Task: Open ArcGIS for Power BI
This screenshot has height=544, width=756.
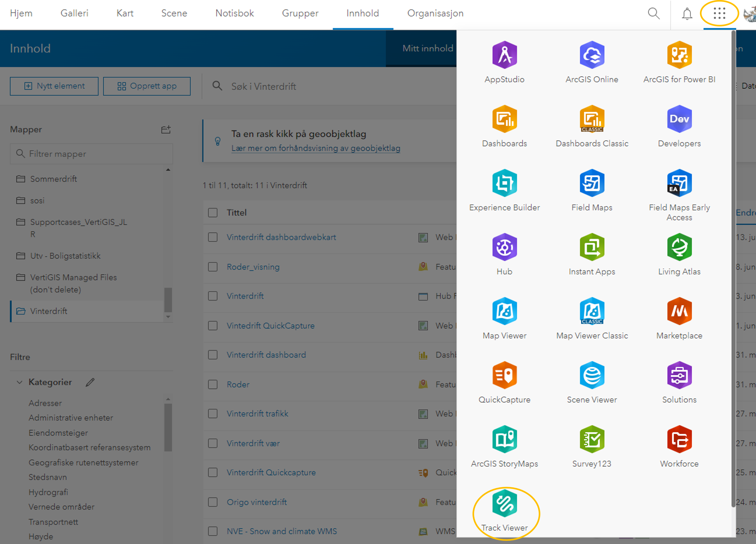Action: (679, 62)
